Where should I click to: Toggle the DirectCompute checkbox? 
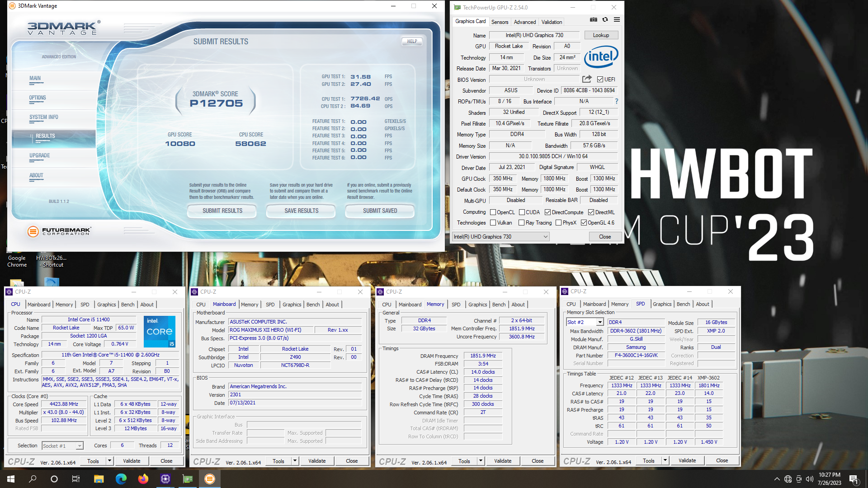547,212
